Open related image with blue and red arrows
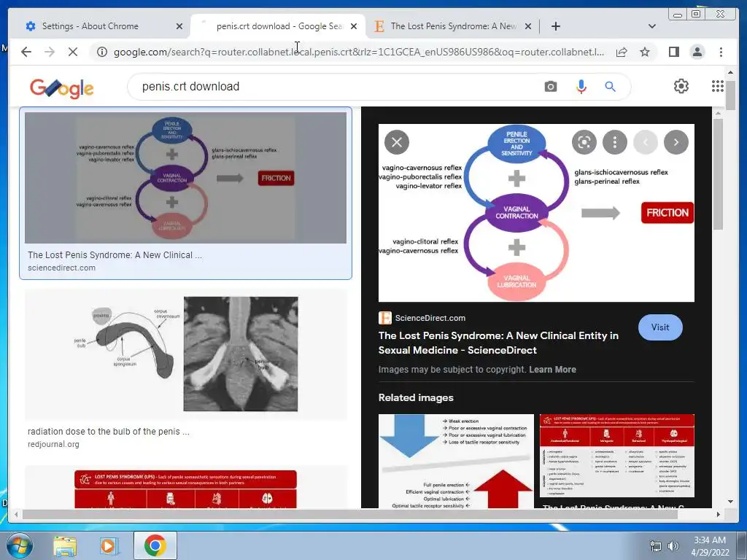This screenshot has width=747, height=560. (456, 461)
